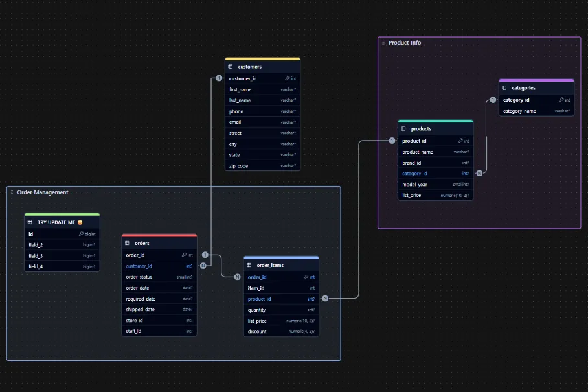Click the table icon in order_items header

tap(249, 265)
